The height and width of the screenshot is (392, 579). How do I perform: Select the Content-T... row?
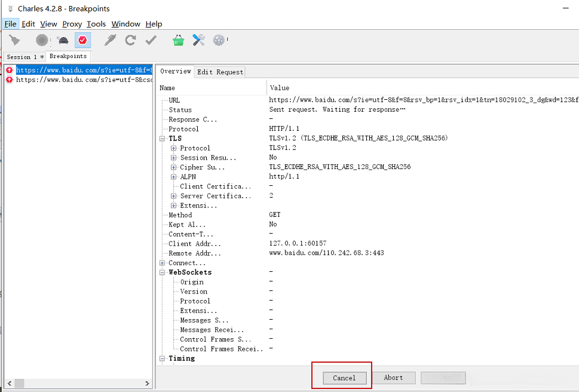point(367,234)
